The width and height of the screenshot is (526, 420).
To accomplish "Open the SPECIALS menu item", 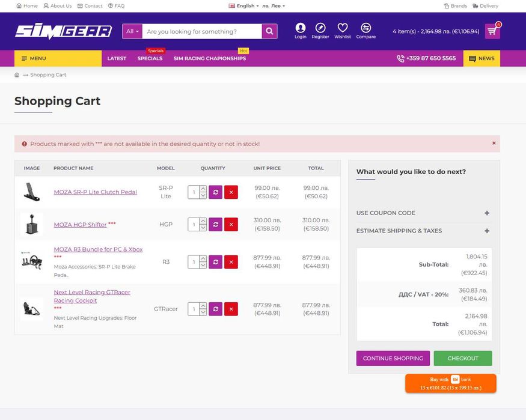I will click(x=150, y=58).
